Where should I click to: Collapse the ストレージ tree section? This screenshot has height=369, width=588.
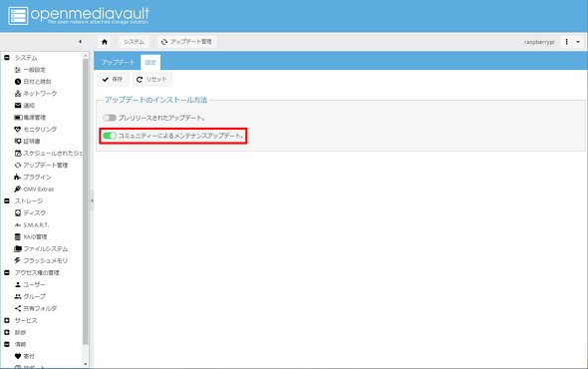[x=7, y=200]
